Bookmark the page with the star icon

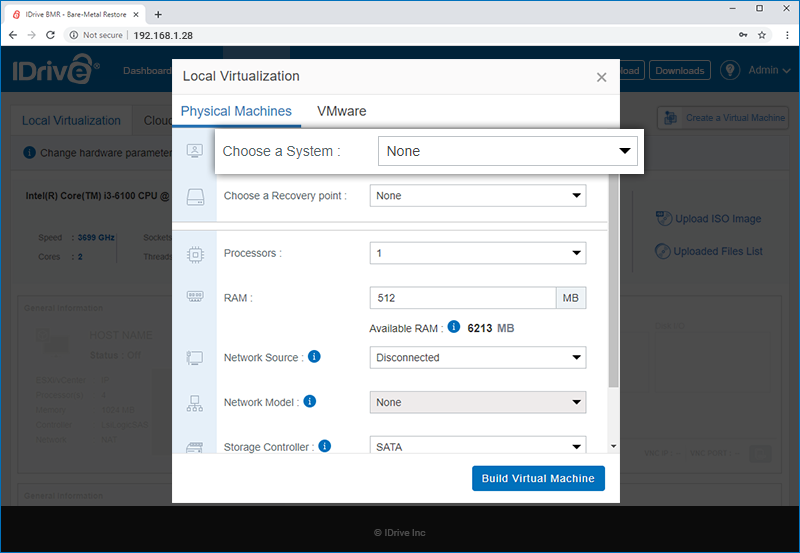[762, 35]
